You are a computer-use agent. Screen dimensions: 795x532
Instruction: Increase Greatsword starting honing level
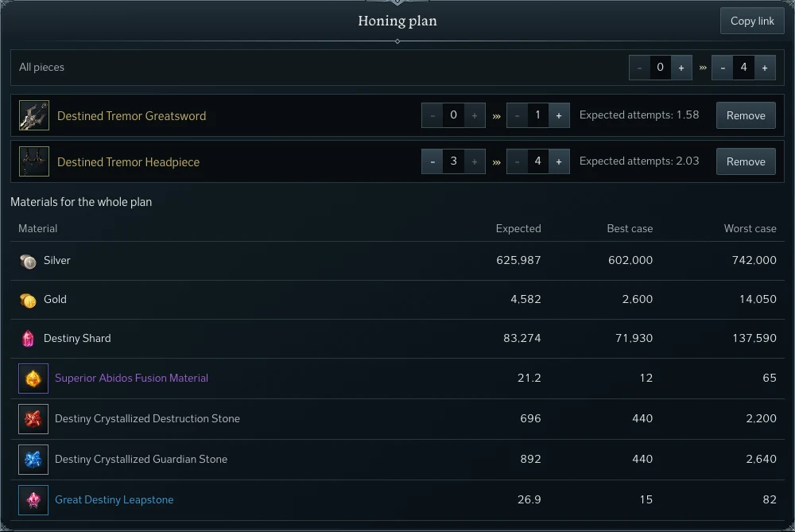coord(475,115)
